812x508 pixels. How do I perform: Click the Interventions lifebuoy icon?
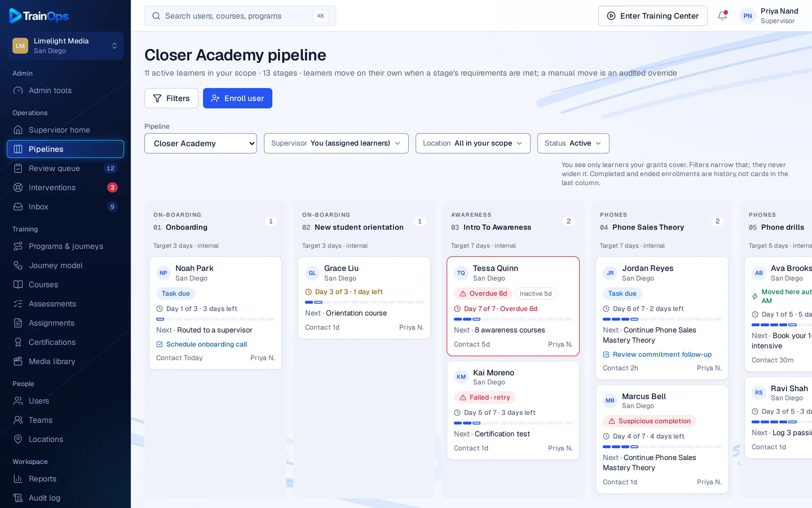click(18, 188)
